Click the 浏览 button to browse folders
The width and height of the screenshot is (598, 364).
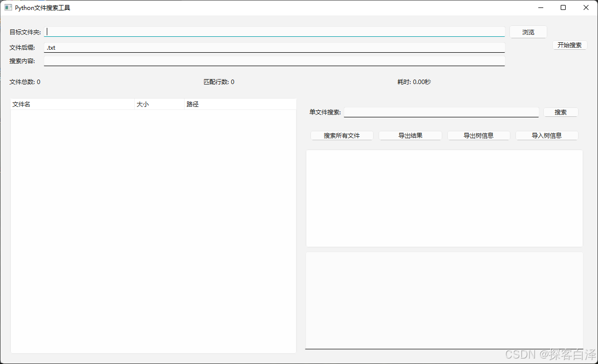click(x=528, y=31)
